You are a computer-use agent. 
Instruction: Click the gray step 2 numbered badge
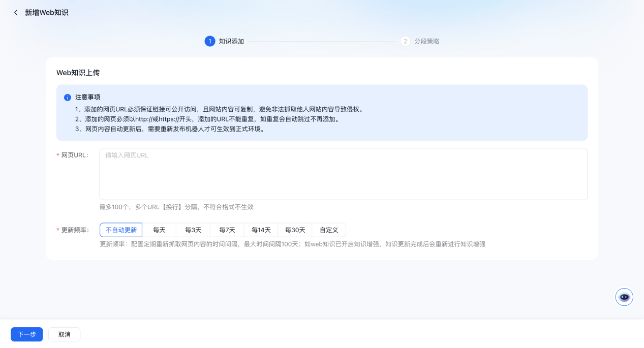tap(405, 41)
